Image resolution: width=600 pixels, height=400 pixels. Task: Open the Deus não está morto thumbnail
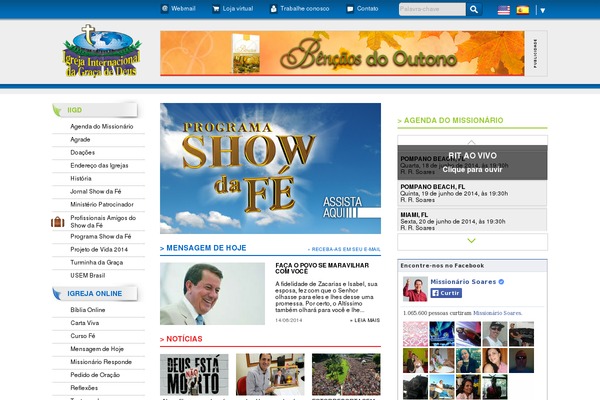194,374
